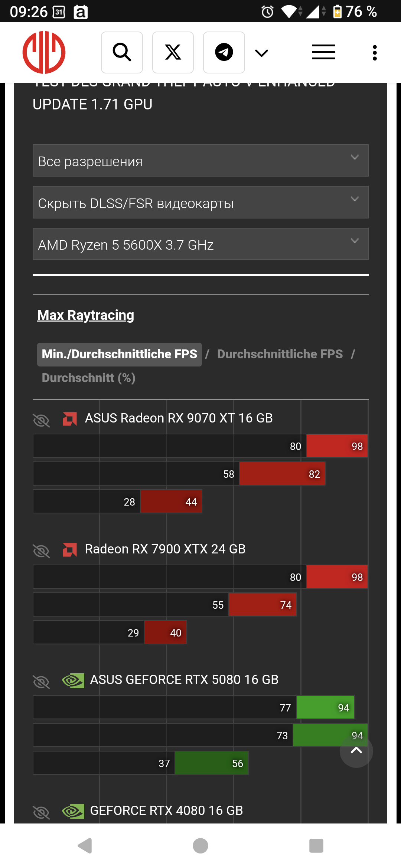Screen dimensions: 401x868
Task: Tap the red site logo
Action: point(44,52)
